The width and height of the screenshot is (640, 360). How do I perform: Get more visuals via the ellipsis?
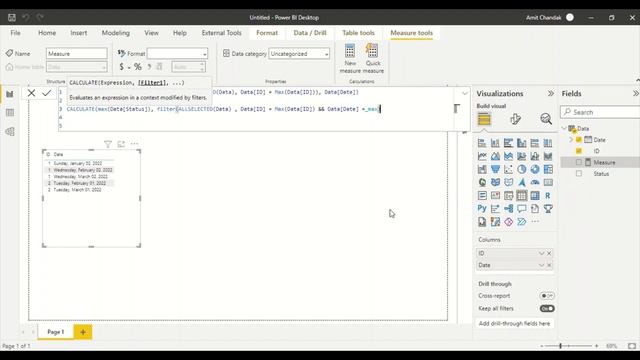[x=535, y=222]
